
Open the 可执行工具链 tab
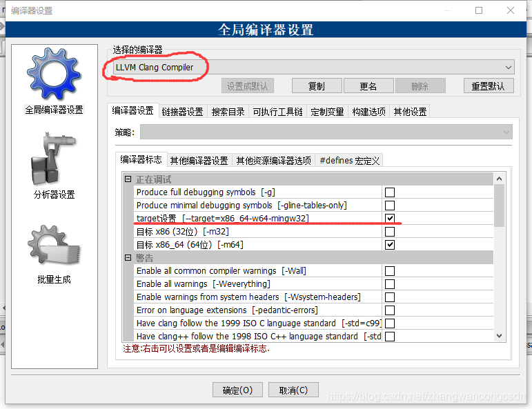(x=277, y=112)
